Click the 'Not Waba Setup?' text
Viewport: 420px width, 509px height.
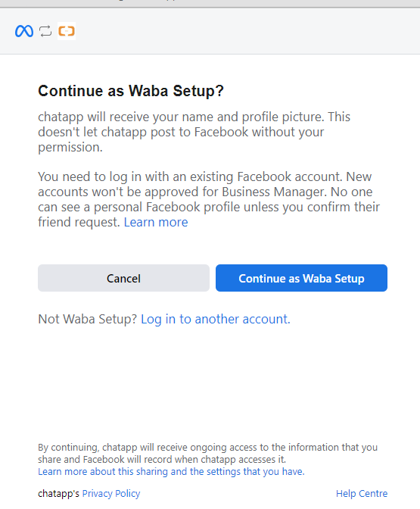(x=88, y=319)
